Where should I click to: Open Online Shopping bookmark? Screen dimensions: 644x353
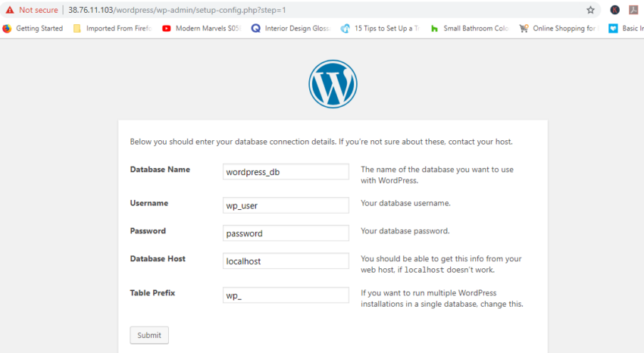coord(559,28)
